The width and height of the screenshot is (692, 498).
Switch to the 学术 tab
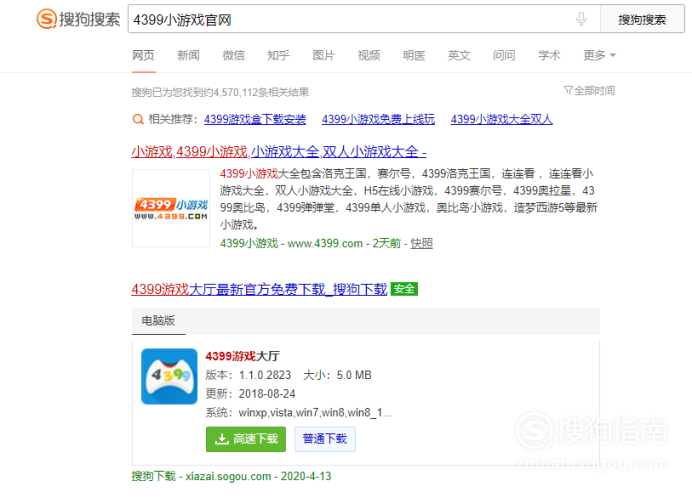click(x=549, y=55)
